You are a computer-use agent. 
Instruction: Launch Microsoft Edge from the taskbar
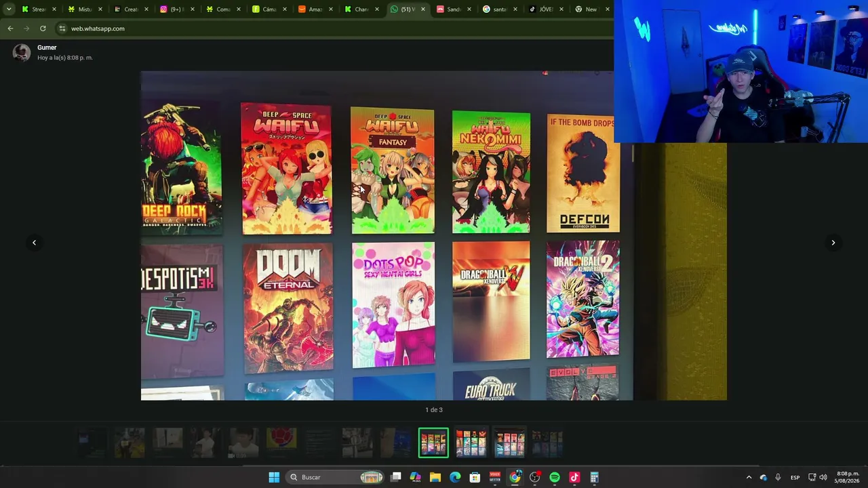pos(455,477)
